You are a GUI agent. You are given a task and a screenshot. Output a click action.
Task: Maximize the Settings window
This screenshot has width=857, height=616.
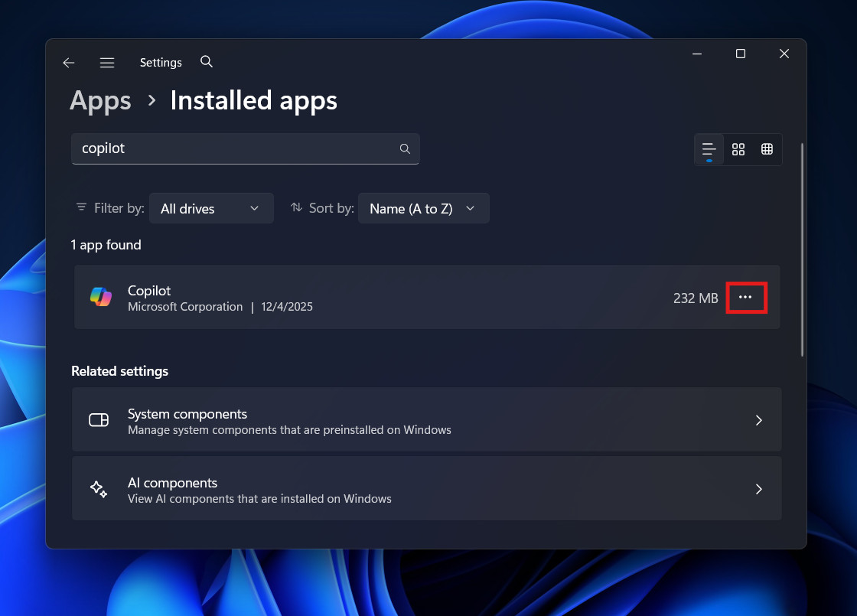(x=740, y=54)
